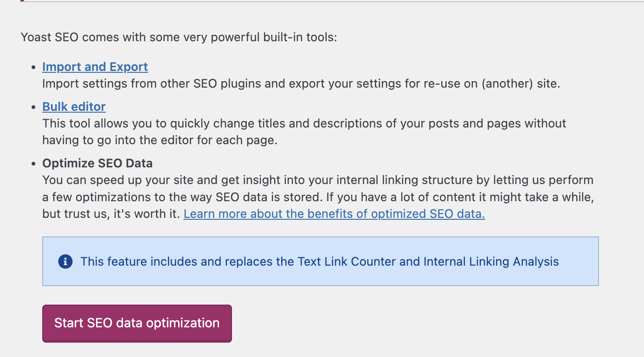Click the magenta accent at top-left corner
Viewport: 644px width, 357px height.
(x=21, y=1)
